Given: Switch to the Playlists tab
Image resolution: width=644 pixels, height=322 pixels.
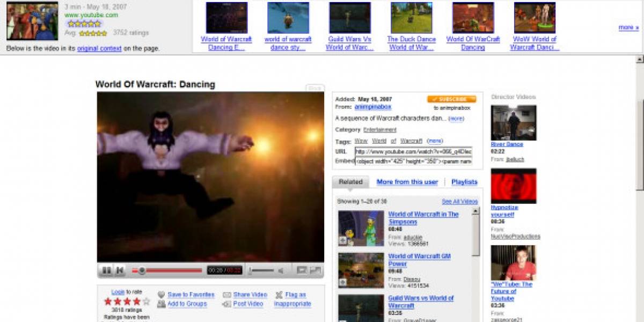Looking at the screenshot, I should (x=464, y=182).
